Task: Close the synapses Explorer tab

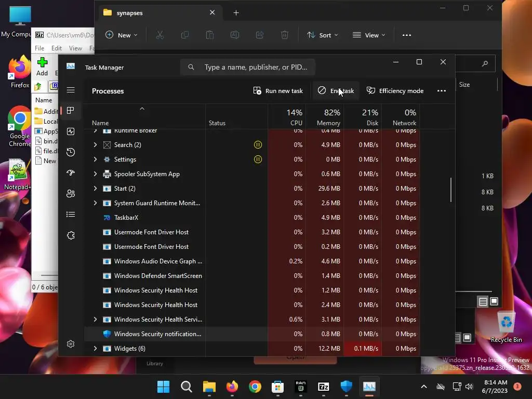Action: pos(212,12)
